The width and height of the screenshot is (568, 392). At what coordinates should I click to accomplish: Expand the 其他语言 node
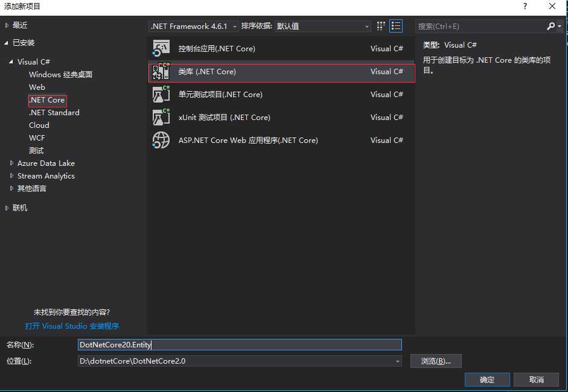tap(11, 189)
